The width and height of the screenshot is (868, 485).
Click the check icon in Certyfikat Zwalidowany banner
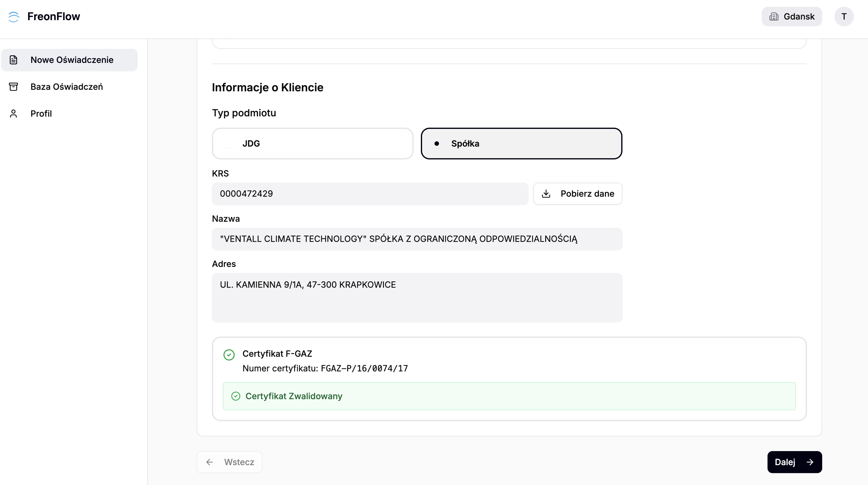pos(236,396)
